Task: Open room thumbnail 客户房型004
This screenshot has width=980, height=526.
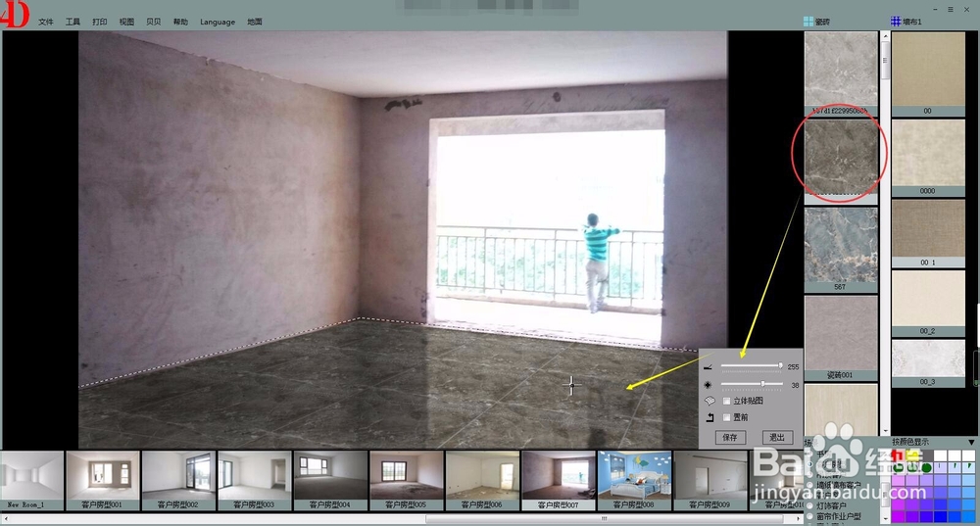Action: pyautogui.click(x=330, y=480)
